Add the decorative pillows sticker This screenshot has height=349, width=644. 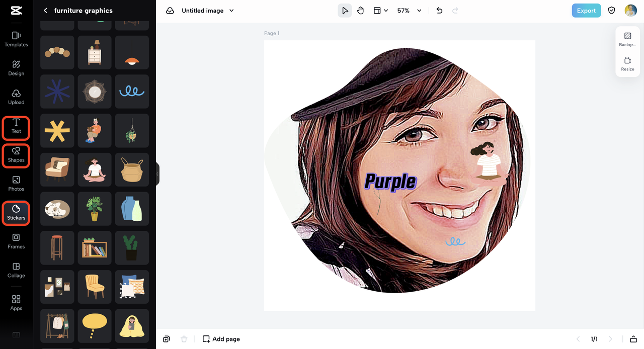coord(132,287)
